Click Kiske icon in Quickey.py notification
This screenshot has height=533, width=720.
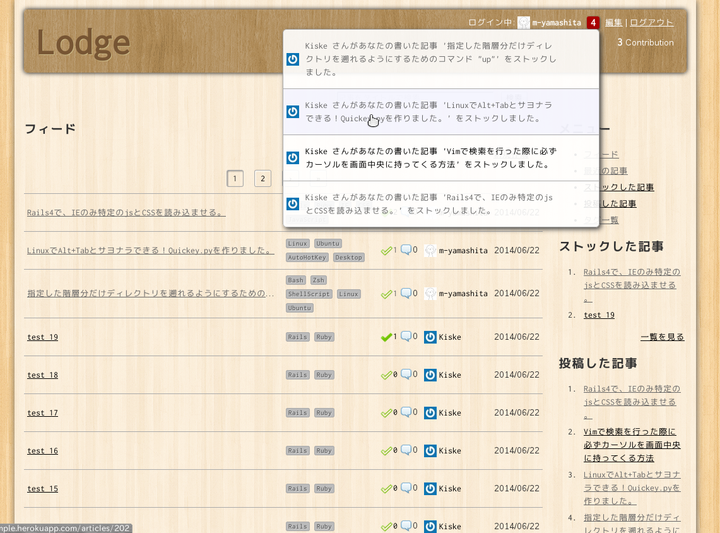(x=292, y=112)
